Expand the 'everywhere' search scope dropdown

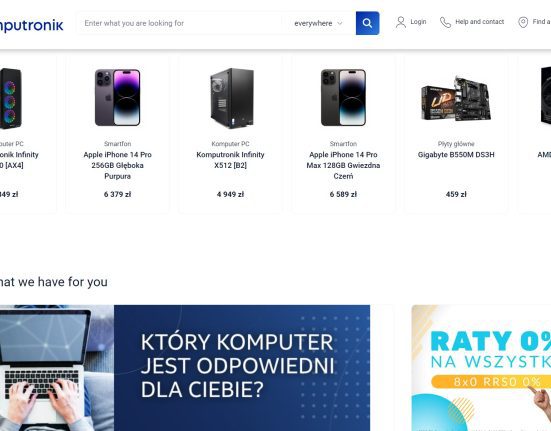pos(318,23)
